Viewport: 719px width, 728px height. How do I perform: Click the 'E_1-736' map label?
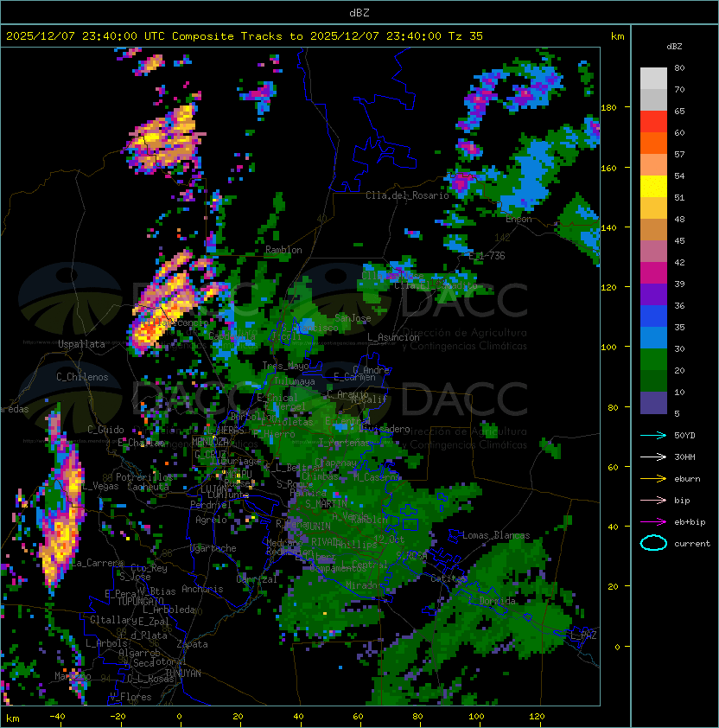coord(487,256)
